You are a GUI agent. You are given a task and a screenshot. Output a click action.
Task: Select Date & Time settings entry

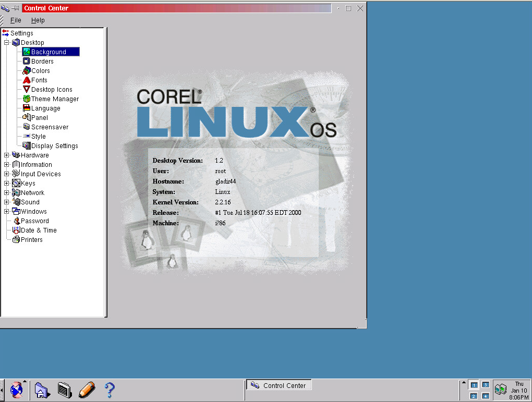[39, 230]
